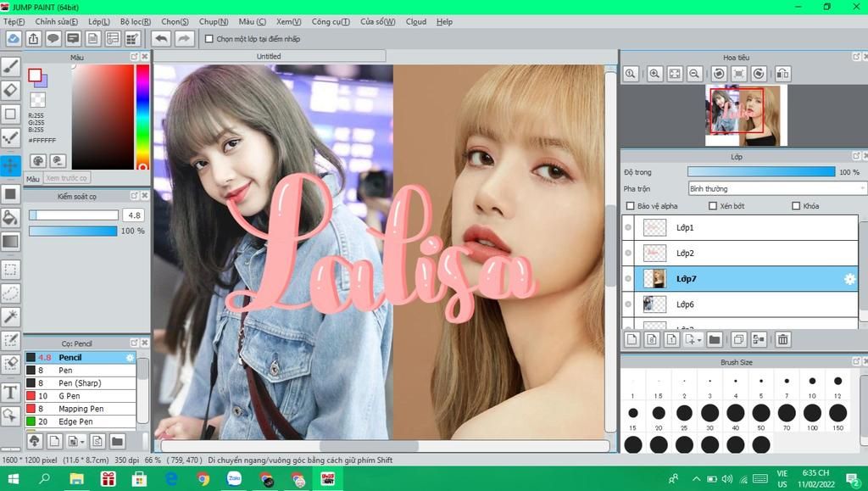Viewport: 868px width, 491px height.
Task: Select the Magic Wand tool
Action: click(x=10, y=316)
